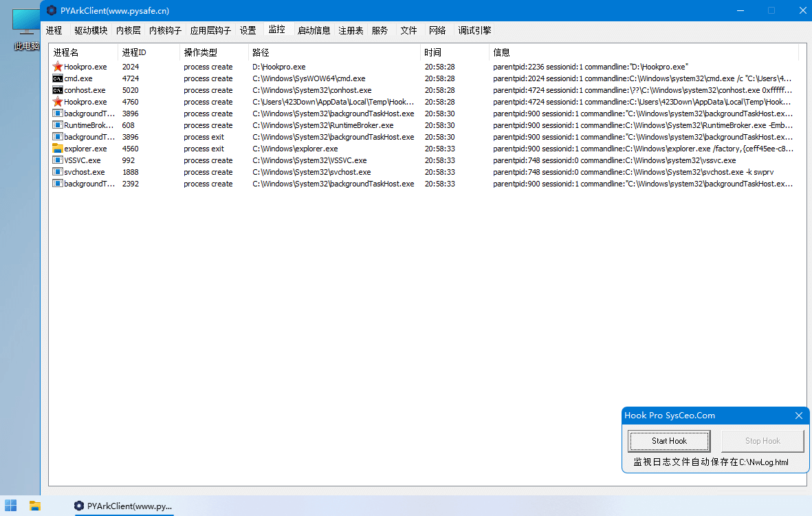The width and height of the screenshot is (812, 516).
Task: Select the C:\Windows\explorer.exe path cell
Action: 295,149
